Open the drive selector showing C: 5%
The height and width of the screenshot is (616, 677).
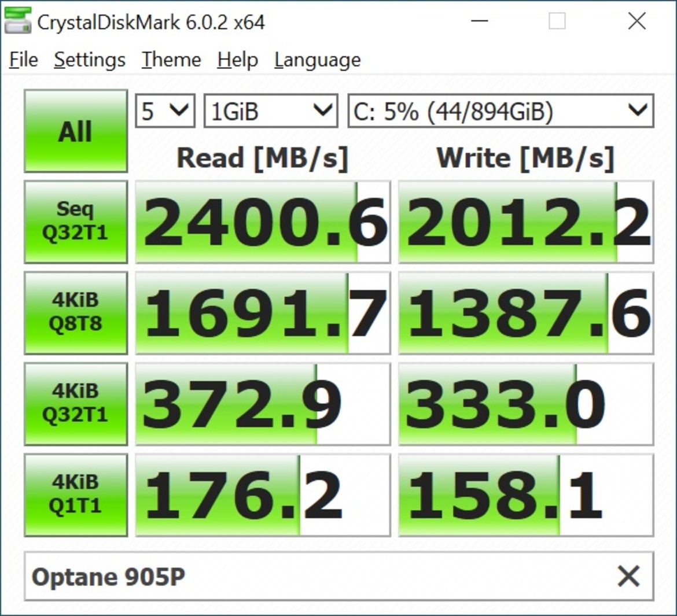point(501,111)
